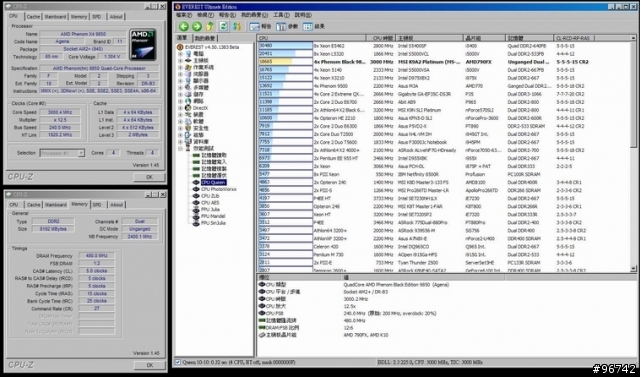This screenshot has width=640, height=377.
Task: Open the 報告 report toolbar button
Action: [x=260, y=27]
